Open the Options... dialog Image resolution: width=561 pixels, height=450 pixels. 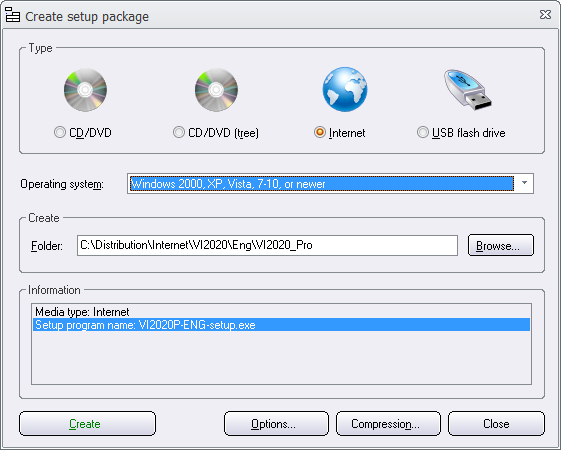pos(276,424)
